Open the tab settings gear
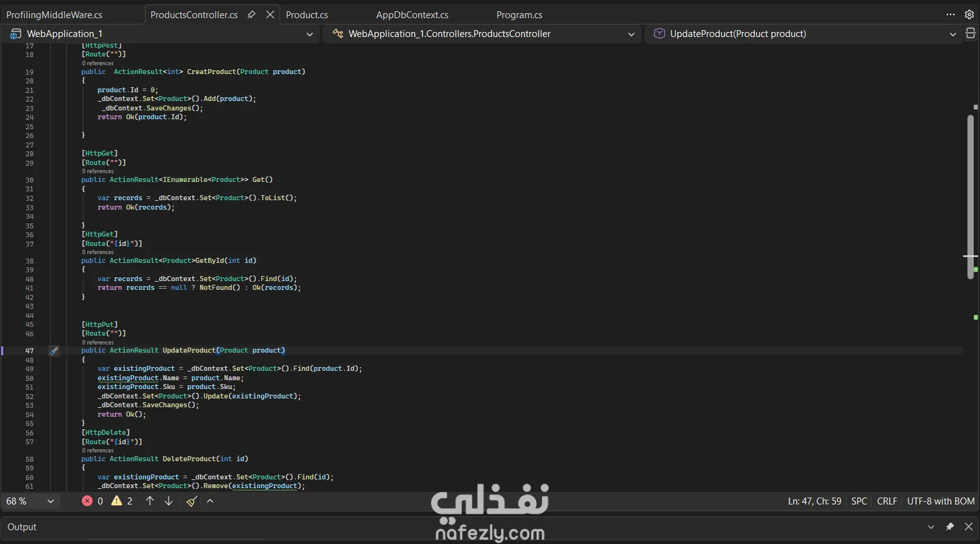The width and height of the screenshot is (980, 544). (x=969, y=14)
